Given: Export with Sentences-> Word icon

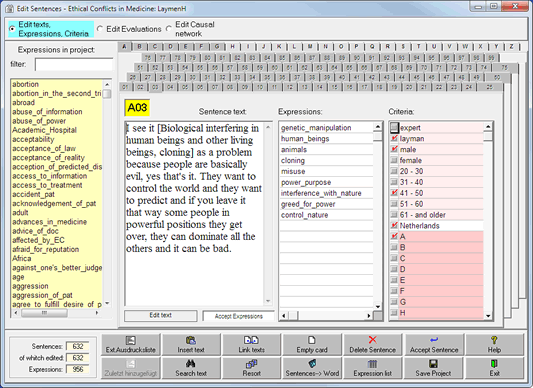Looking at the screenshot, I should click(312, 364).
